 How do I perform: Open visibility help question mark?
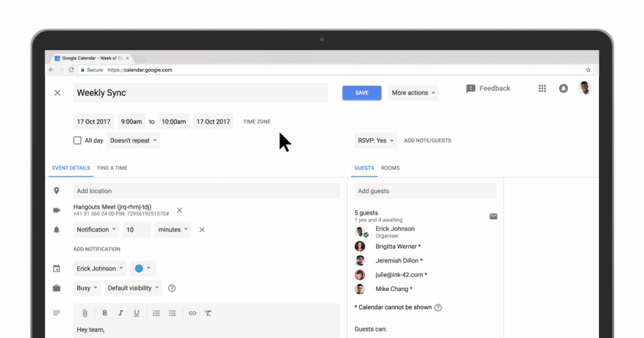172,288
